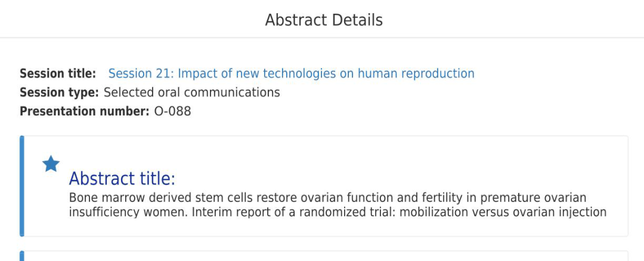Click the divider line under Abstract Details
The width and height of the screenshot is (644, 261).
pyautogui.click(x=322, y=38)
